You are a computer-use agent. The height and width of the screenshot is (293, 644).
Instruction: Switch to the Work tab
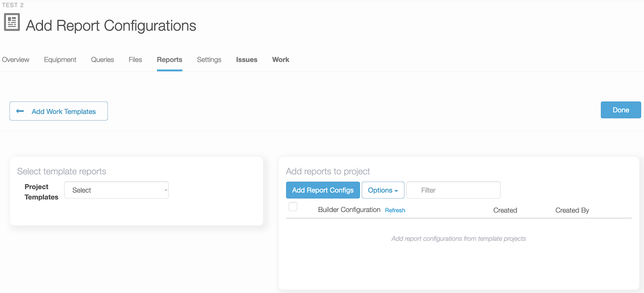point(281,59)
